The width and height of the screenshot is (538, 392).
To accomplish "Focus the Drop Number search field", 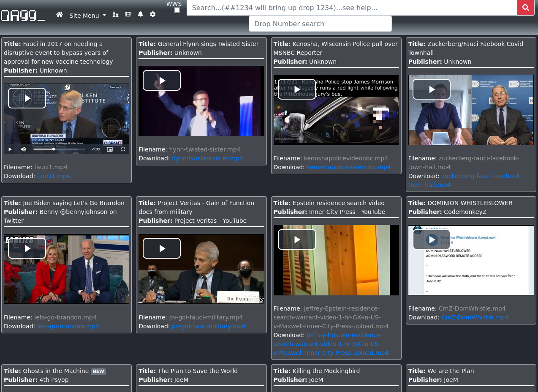I will [320, 24].
